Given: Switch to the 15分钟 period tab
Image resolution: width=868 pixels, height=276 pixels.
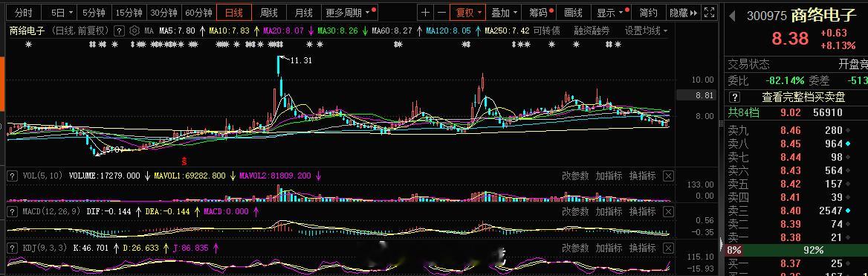Looking at the screenshot, I should (129, 12).
